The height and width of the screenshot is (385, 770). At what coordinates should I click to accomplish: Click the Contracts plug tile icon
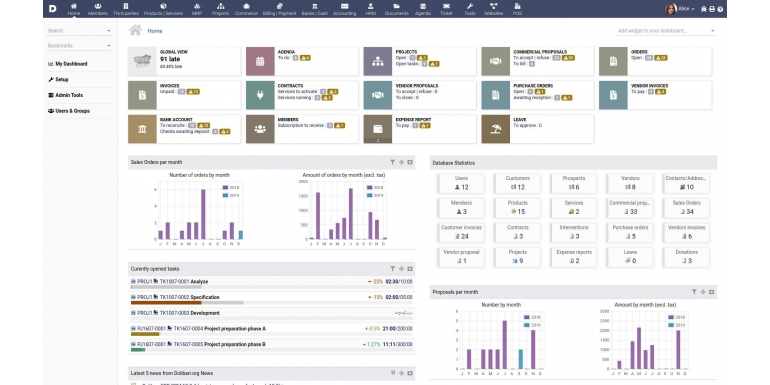click(260, 95)
